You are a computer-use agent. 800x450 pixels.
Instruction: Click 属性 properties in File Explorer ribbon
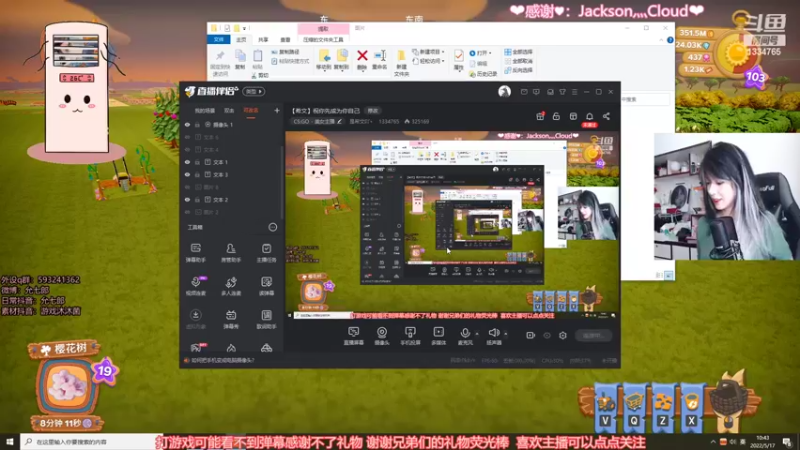[x=459, y=60]
